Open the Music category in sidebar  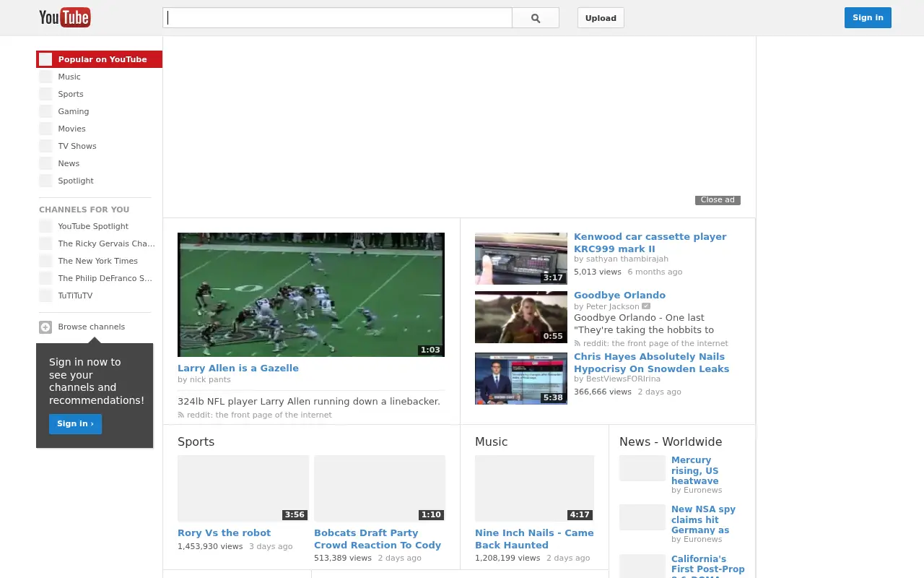pyautogui.click(x=99, y=77)
